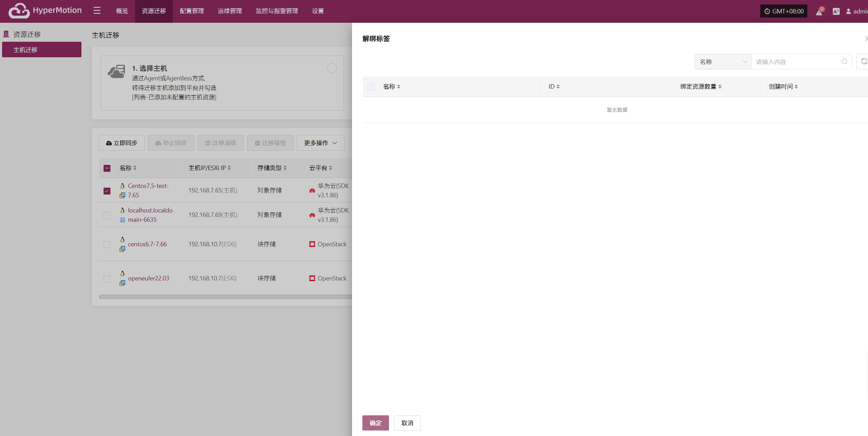Open the Centos7.5-test-7.65 host link
Image resolution: width=868 pixels, height=436 pixels.
(x=148, y=190)
